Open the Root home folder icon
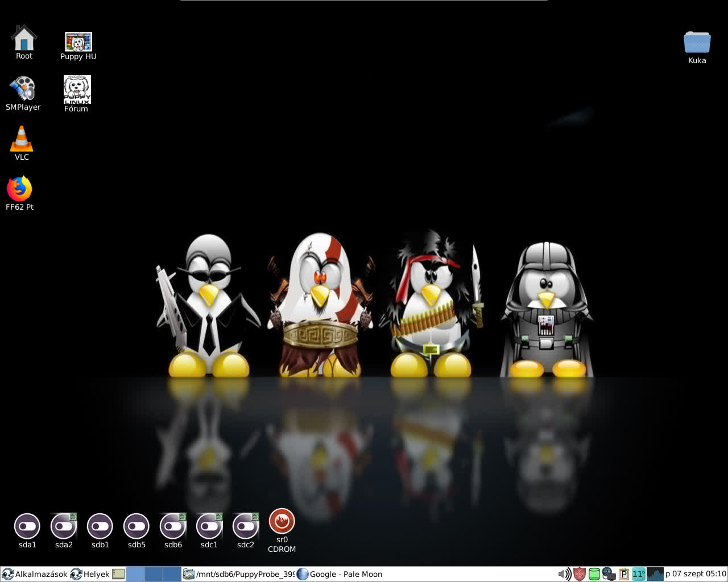Image resolution: width=728 pixels, height=582 pixels. (24, 38)
